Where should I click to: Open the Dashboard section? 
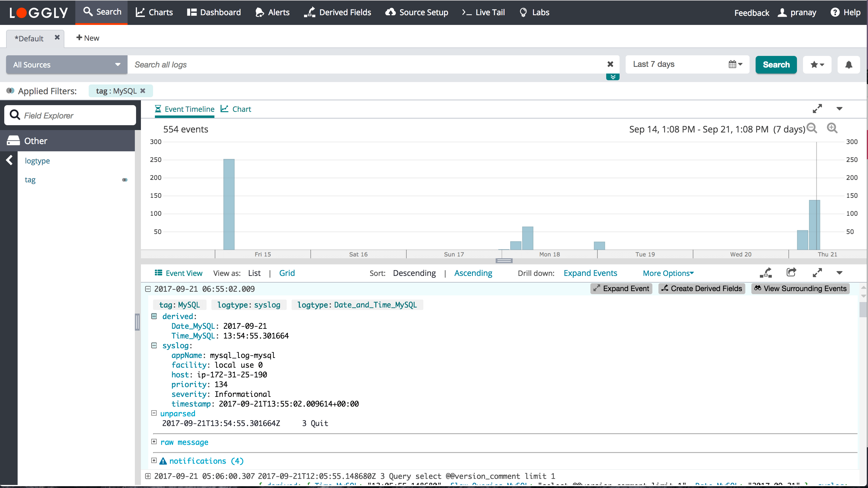click(x=214, y=12)
